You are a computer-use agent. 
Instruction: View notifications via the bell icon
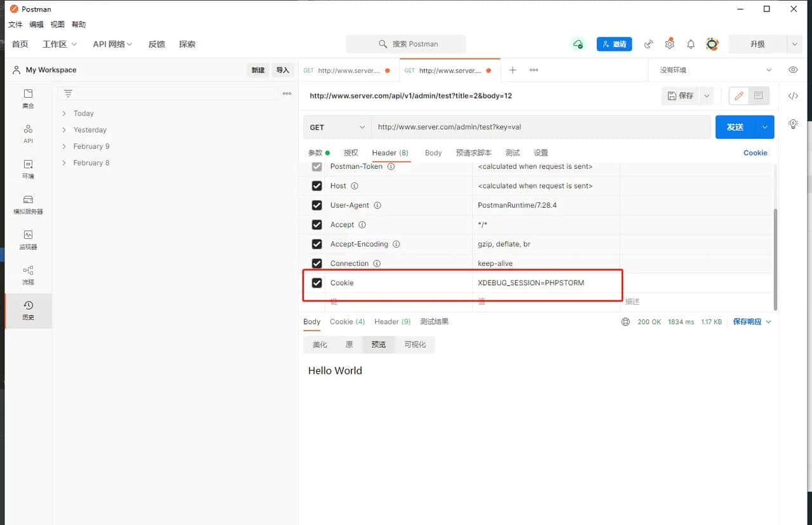tap(691, 44)
